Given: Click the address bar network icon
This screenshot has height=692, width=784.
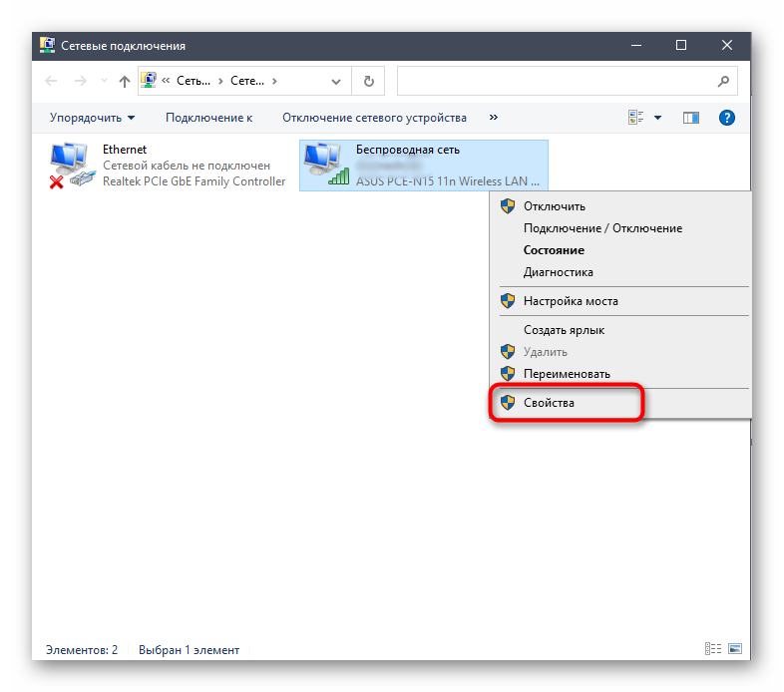Looking at the screenshot, I should 149,80.
